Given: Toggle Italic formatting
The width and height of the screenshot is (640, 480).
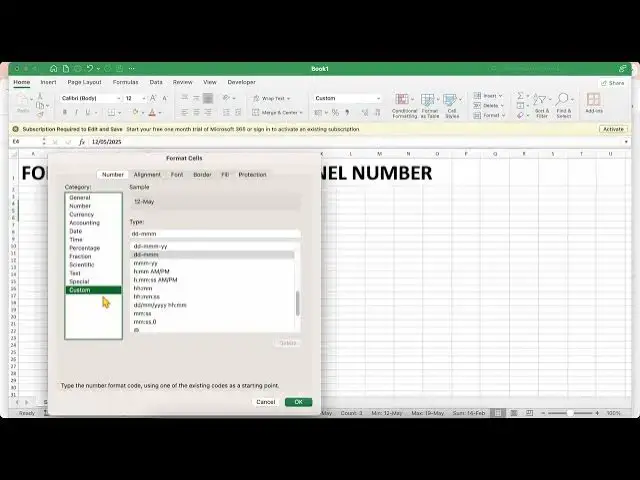Looking at the screenshot, I should point(76,112).
